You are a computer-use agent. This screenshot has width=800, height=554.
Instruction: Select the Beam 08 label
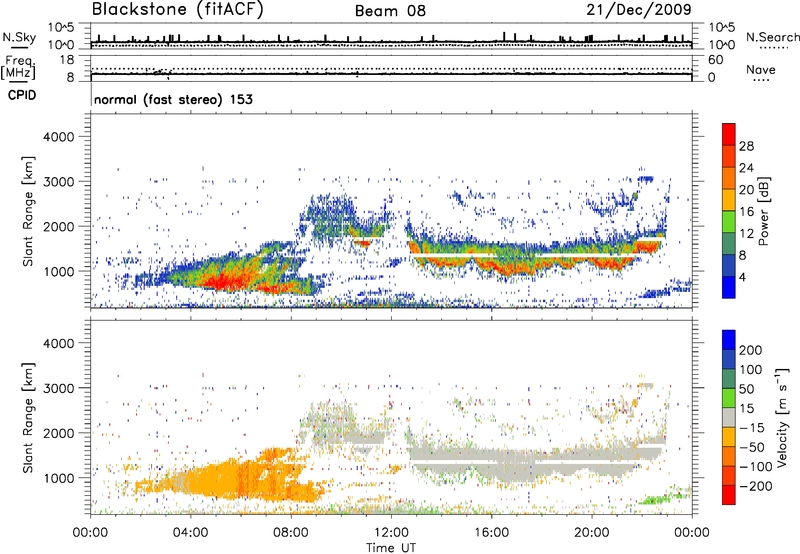[390, 11]
